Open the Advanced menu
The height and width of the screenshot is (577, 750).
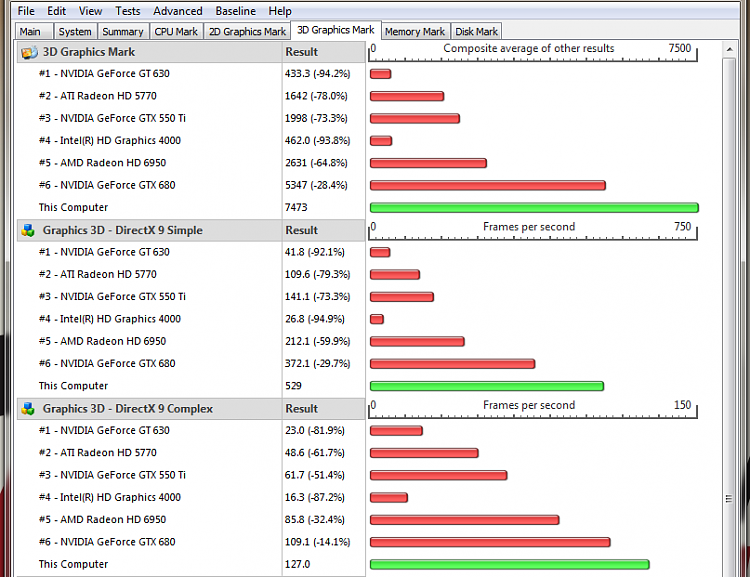177,11
